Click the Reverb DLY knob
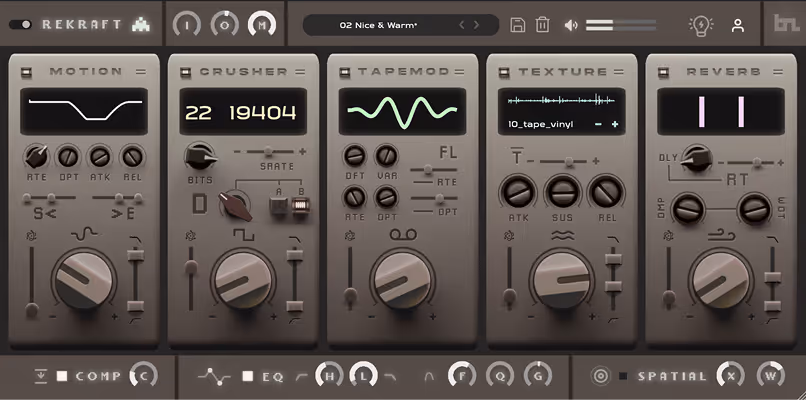Image resolution: width=806 pixels, height=400 pixels. pos(697,158)
